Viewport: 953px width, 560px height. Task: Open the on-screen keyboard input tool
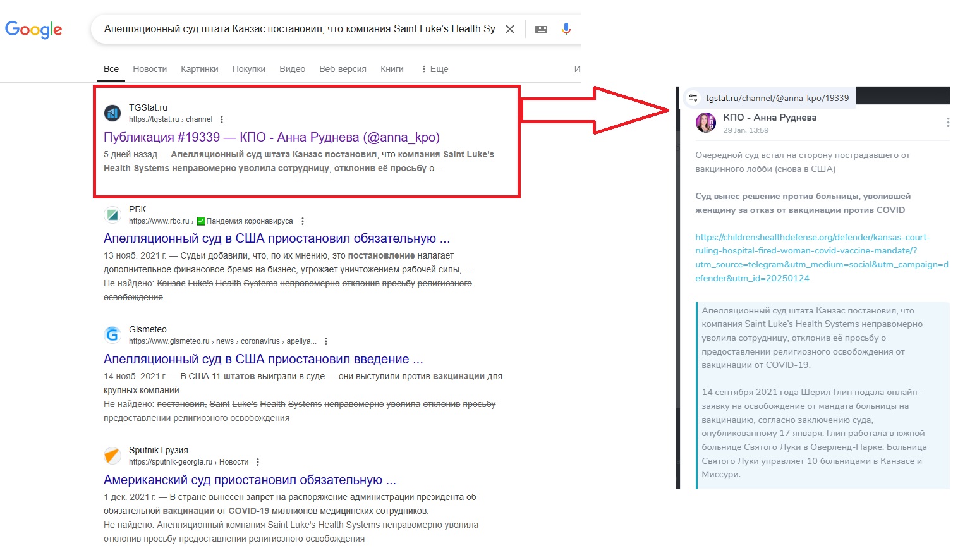[541, 29]
